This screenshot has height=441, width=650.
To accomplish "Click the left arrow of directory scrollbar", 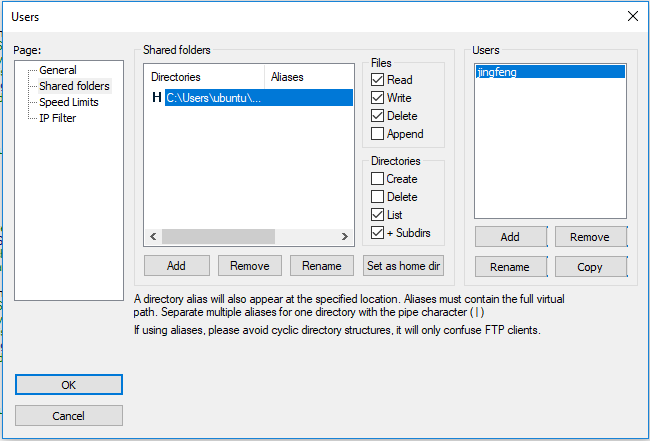I will [x=153, y=236].
